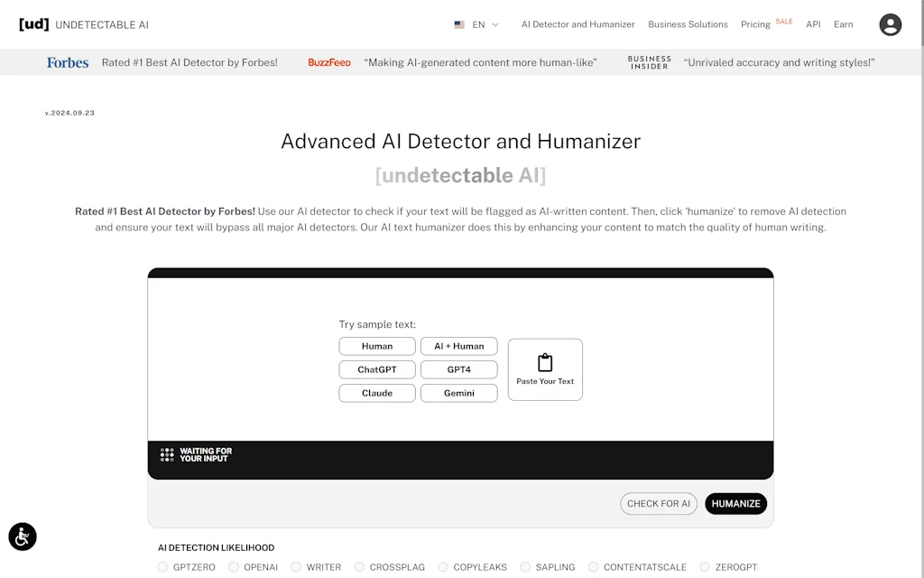Load the ChatGPT sample text
The height and width of the screenshot is (578, 924).
(x=376, y=369)
